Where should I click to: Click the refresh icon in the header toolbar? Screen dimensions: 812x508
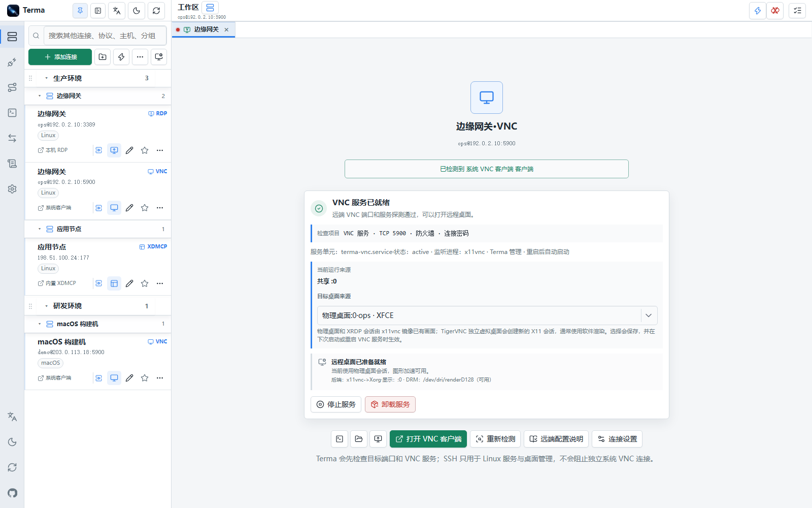pos(156,11)
